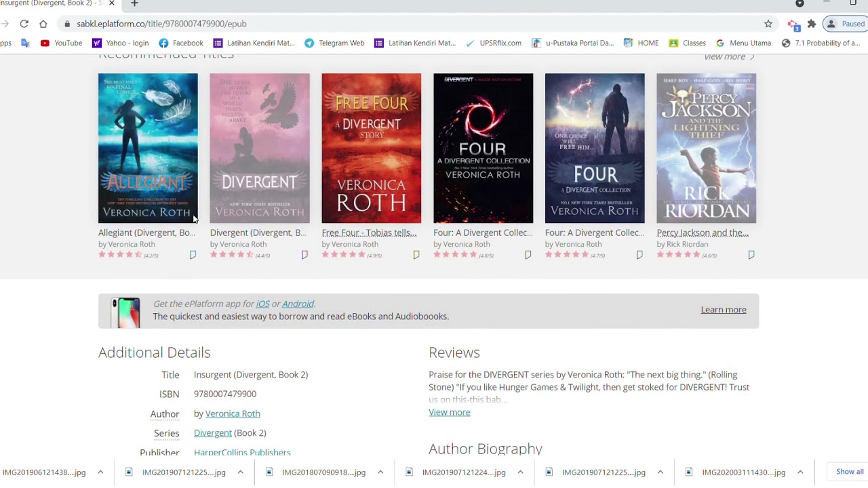Open the Divergent series link

tap(213, 432)
